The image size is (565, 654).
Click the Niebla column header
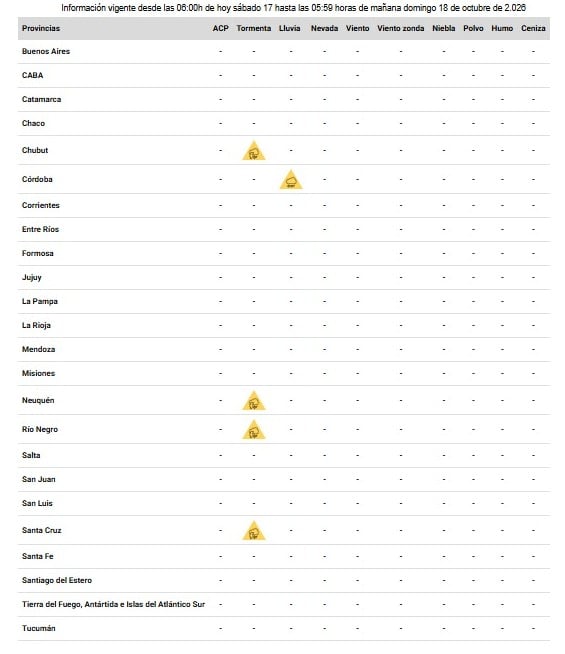click(444, 28)
